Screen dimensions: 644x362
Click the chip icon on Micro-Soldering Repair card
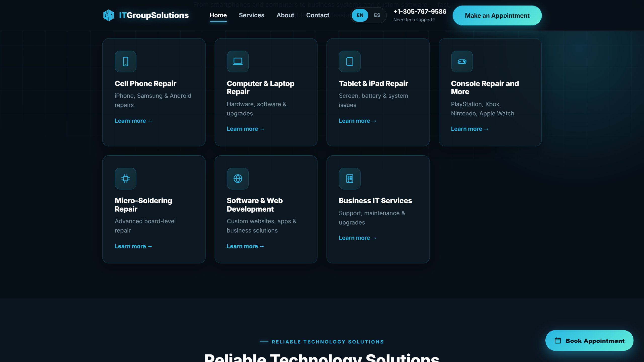click(x=126, y=178)
